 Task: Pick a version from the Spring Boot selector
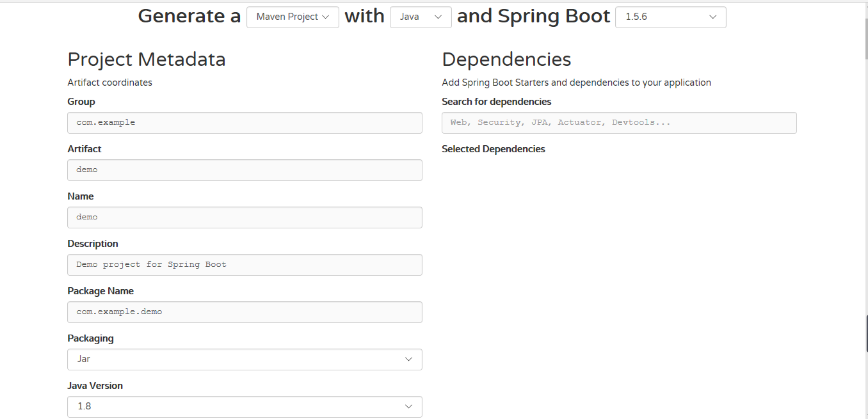670,17
